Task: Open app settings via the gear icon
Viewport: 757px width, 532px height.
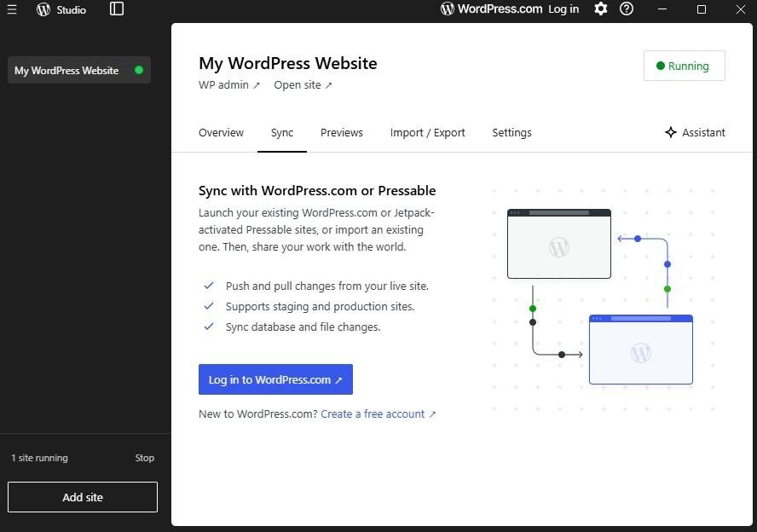Action: tap(600, 9)
